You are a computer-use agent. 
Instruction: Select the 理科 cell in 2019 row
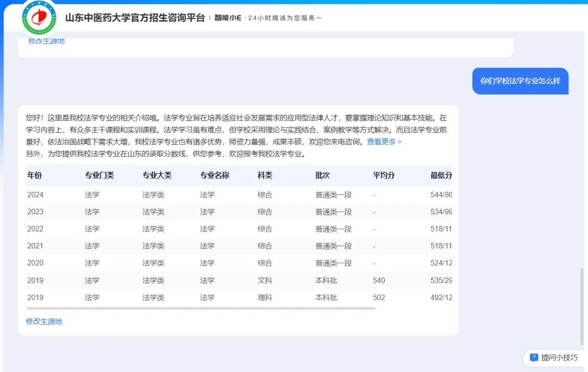coord(265,297)
